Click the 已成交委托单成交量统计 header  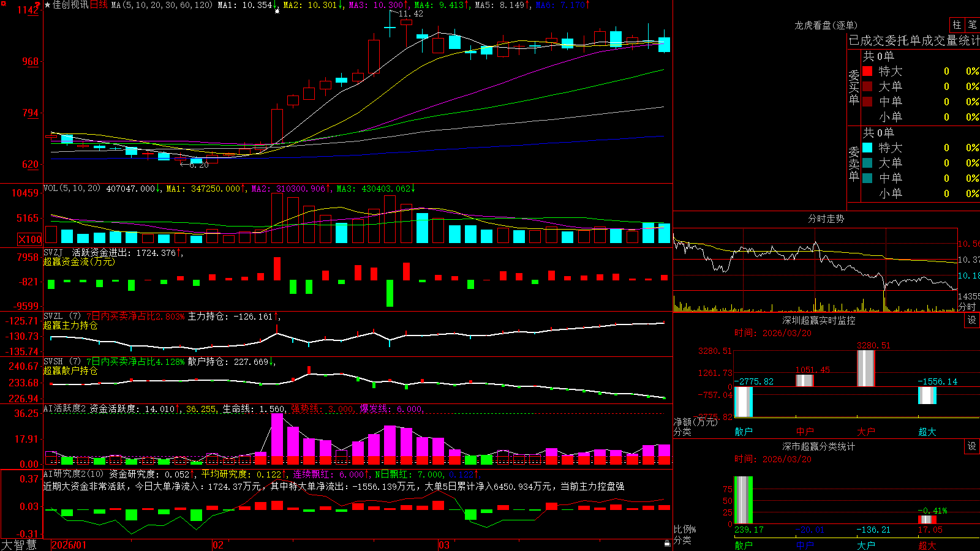click(914, 40)
